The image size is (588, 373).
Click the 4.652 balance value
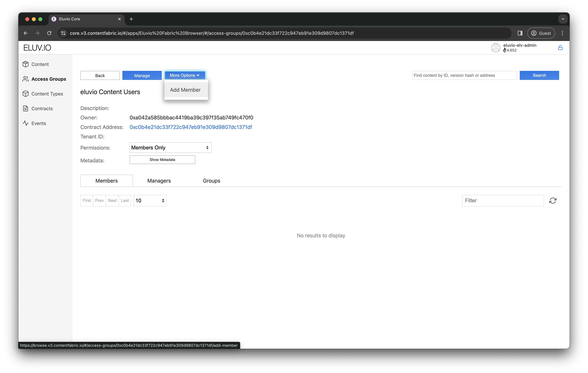pyautogui.click(x=511, y=50)
